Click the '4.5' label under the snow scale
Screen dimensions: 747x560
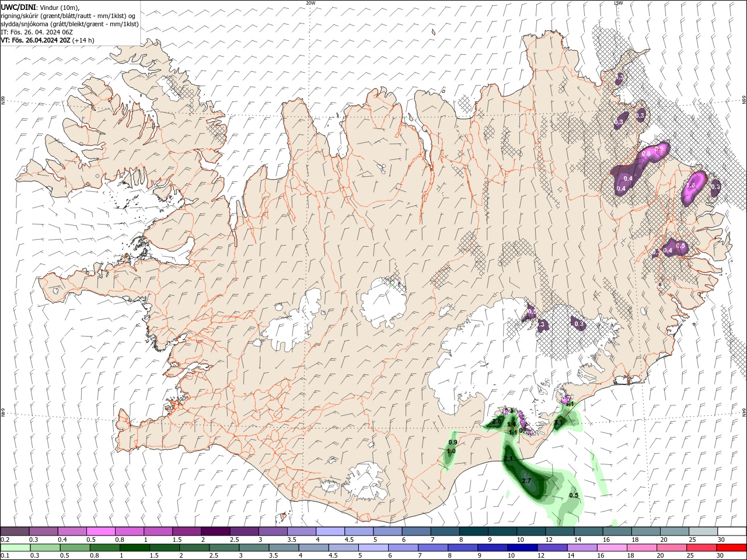pos(349,540)
